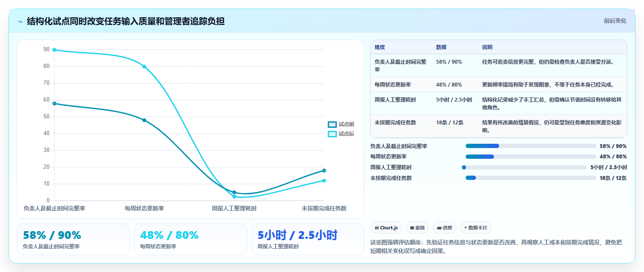Image resolution: width=644 pixels, height=272 pixels.
Task: Click table cell 48% / 80%
Action: pos(449,85)
